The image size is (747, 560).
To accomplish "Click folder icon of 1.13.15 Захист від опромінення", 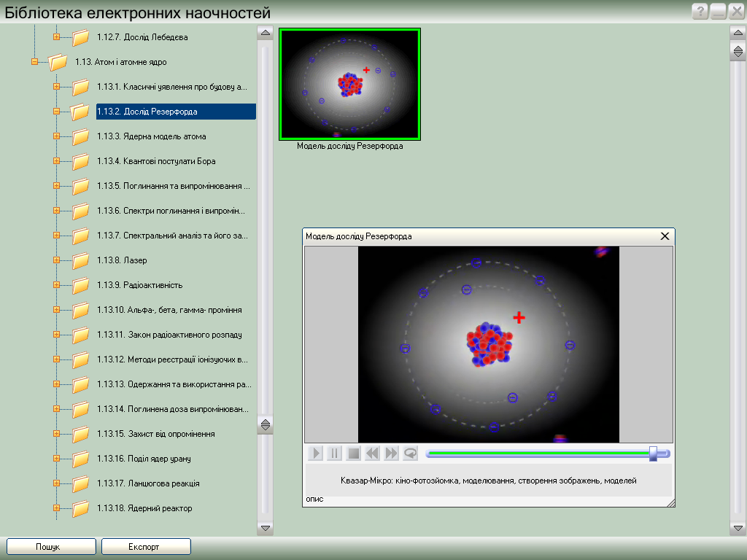I will click(80, 434).
